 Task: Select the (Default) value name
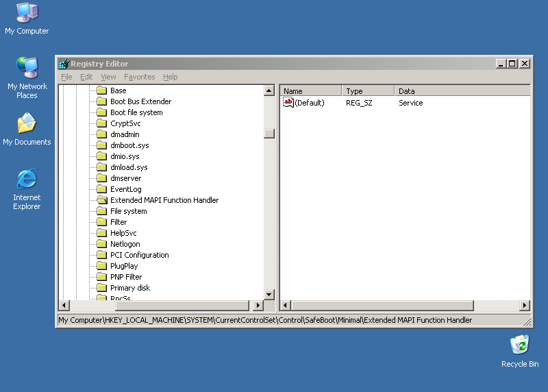pos(310,103)
